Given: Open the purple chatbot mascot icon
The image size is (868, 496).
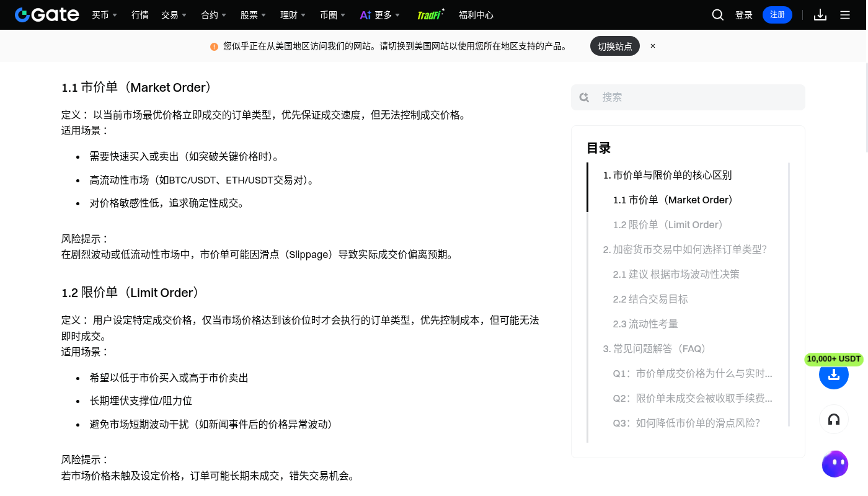Looking at the screenshot, I should point(835,464).
